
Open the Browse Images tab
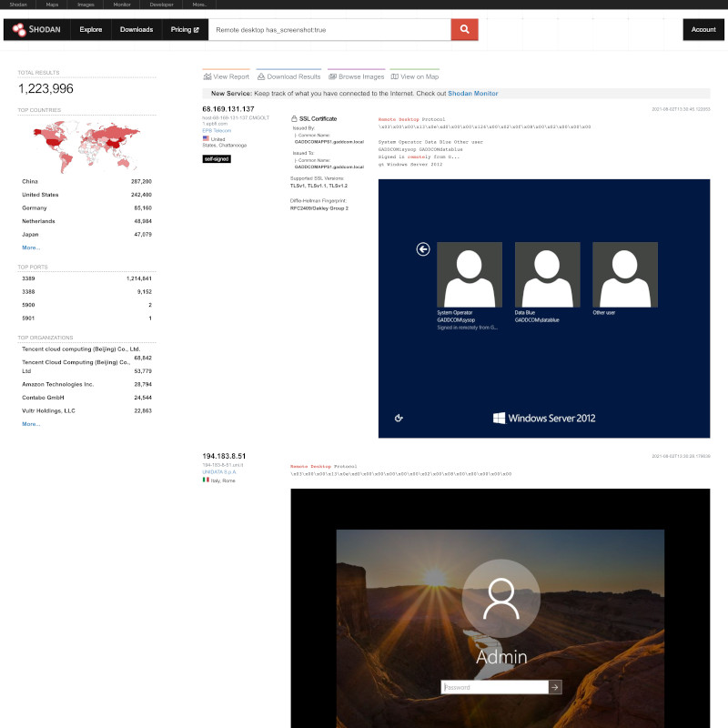(x=357, y=76)
